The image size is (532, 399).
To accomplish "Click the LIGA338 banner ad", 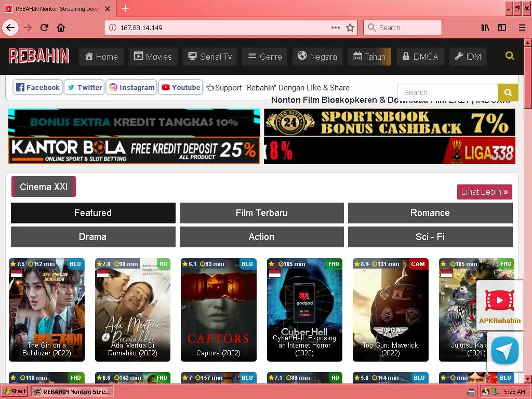I will tap(390, 150).
